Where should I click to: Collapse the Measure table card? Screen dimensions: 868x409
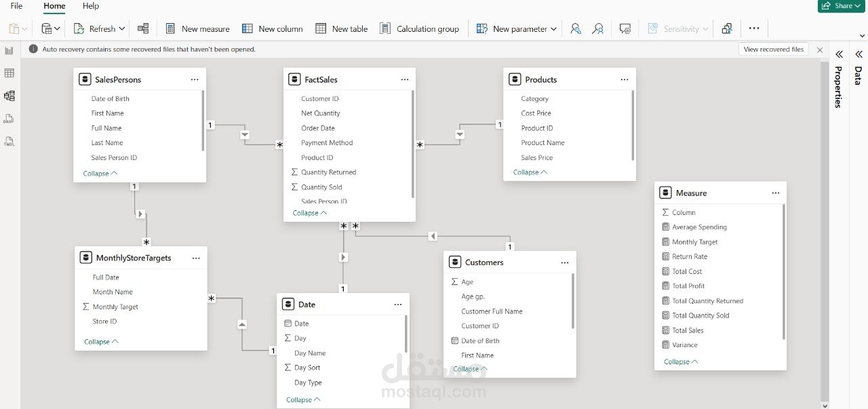pyautogui.click(x=680, y=362)
